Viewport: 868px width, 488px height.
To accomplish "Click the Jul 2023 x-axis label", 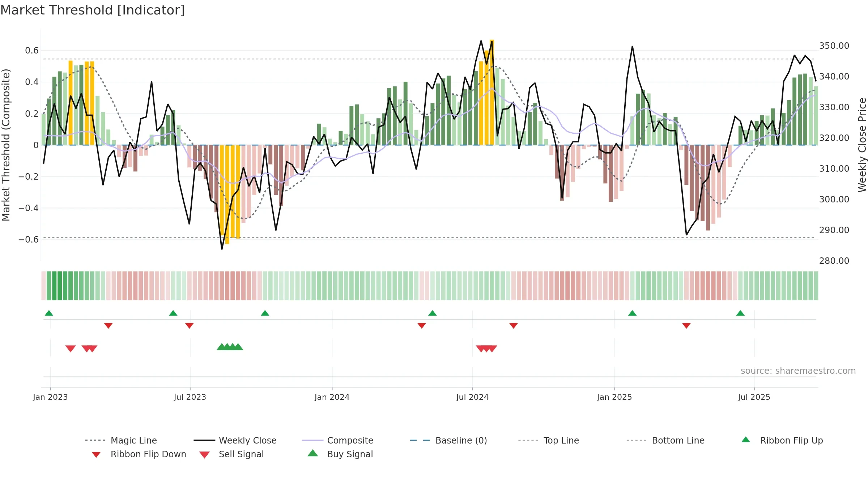I will [190, 397].
